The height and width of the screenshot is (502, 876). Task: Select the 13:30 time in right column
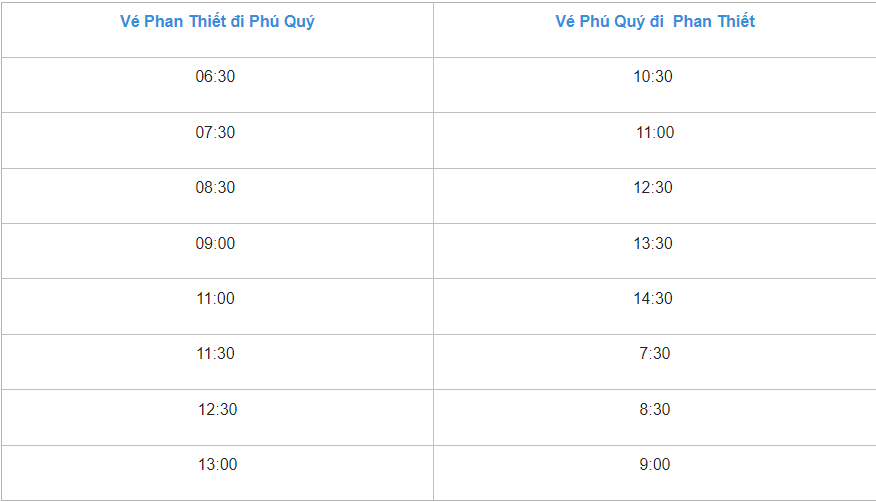point(653,243)
